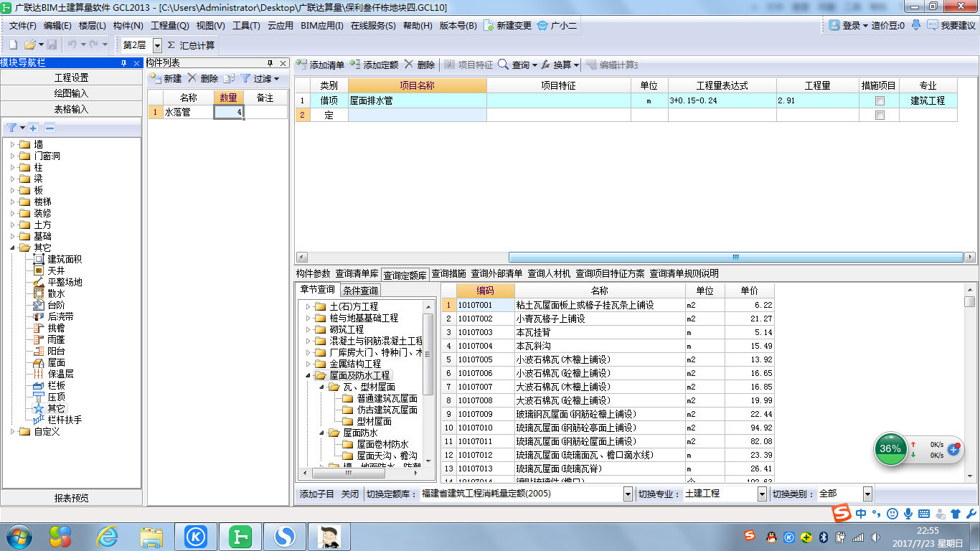
Task: Switch to 查询清单库 tab
Action: [x=357, y=273]
